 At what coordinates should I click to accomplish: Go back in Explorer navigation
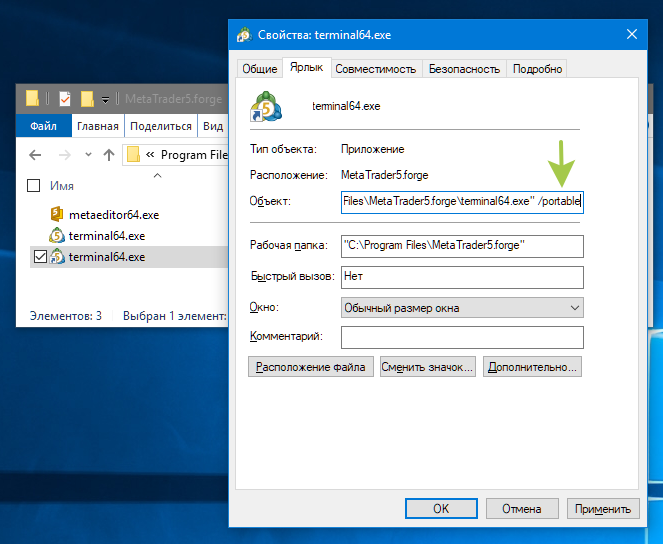[35, 155]
